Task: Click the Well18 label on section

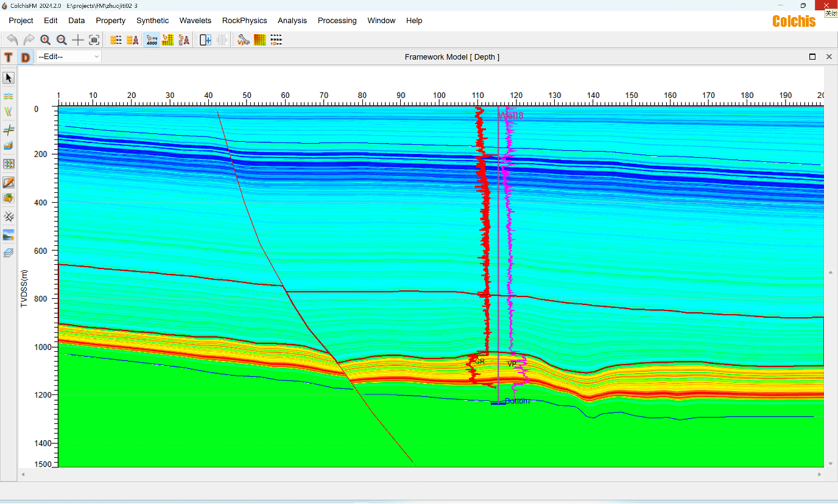Action: tap(511, 115)
